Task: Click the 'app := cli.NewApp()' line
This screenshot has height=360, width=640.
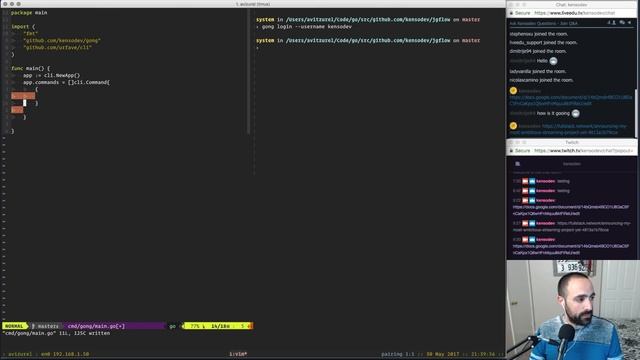Action: pos(51,75)
